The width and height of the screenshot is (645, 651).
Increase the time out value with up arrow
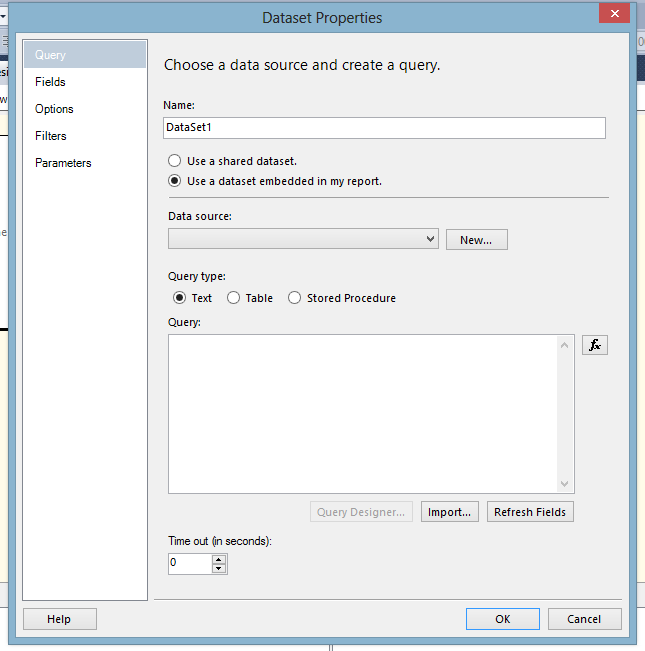219,559
